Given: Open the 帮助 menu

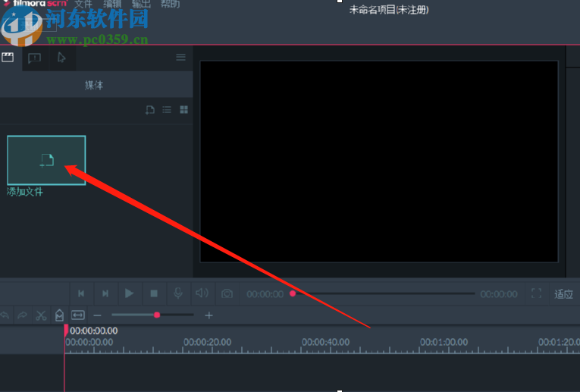Looking at the screenshot, I should 170,4.
